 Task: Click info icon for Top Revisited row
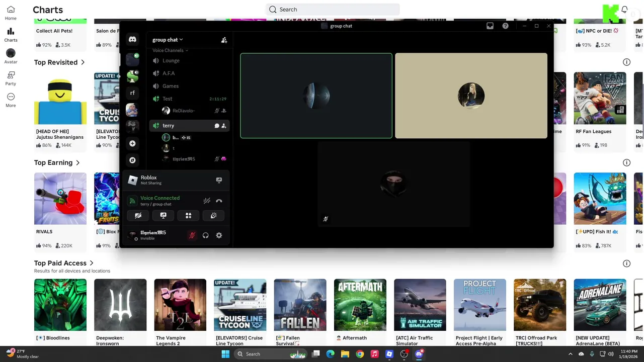click(626, 62)
